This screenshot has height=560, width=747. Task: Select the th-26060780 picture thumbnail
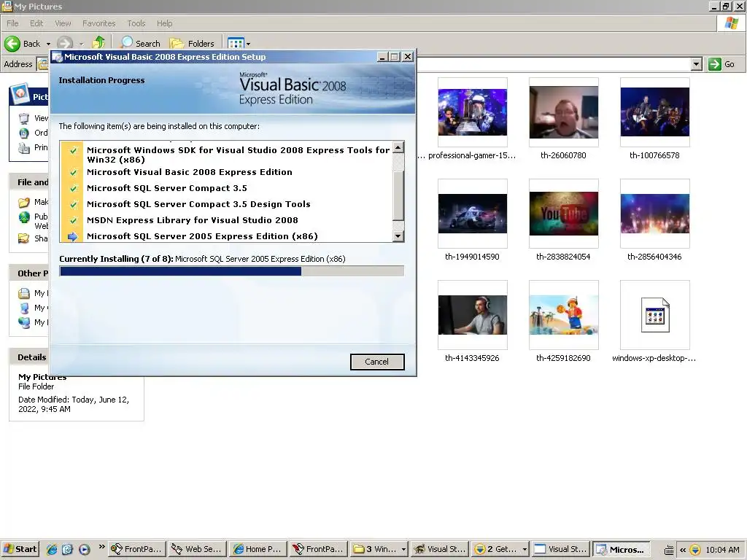pyautogui.click(x=564, y=112)
